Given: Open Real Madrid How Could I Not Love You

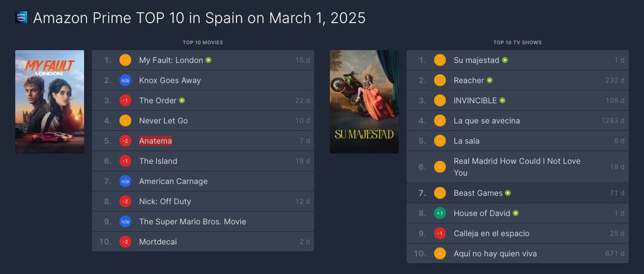Looking at the screenshot, I should 517,166.
